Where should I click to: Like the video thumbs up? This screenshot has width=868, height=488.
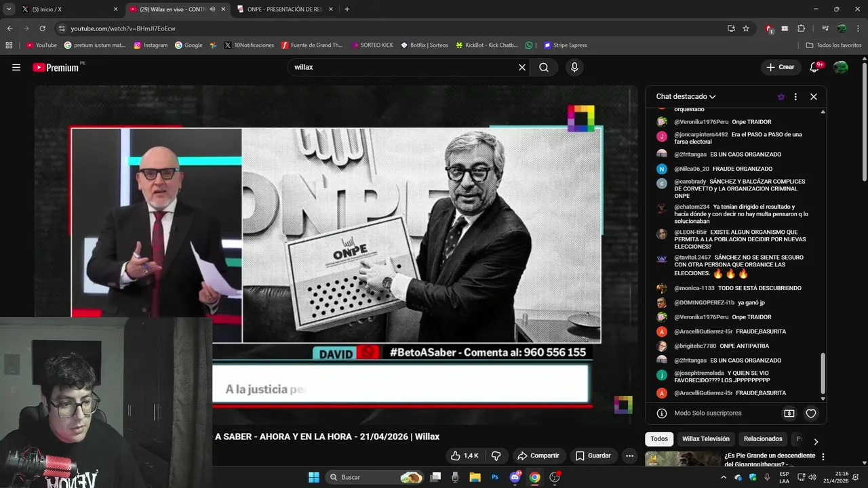coord(465,455)
